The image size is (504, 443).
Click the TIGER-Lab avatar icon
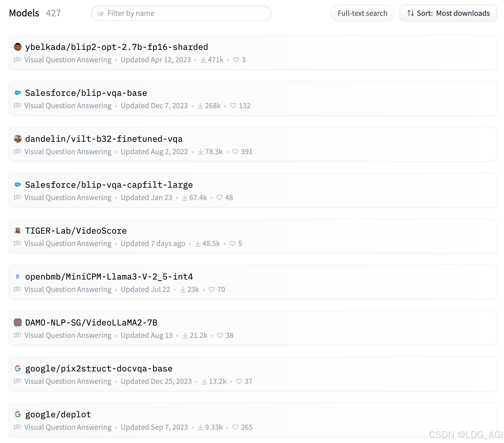point(18,231)
